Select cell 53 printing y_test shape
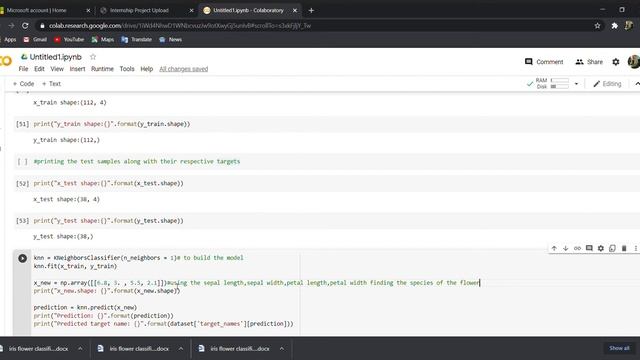 pos(327,221)
